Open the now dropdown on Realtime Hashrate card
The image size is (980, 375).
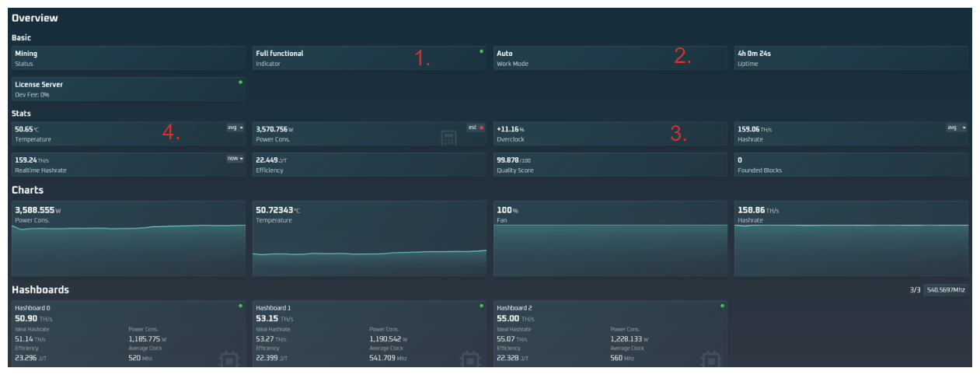click(235, 158)
